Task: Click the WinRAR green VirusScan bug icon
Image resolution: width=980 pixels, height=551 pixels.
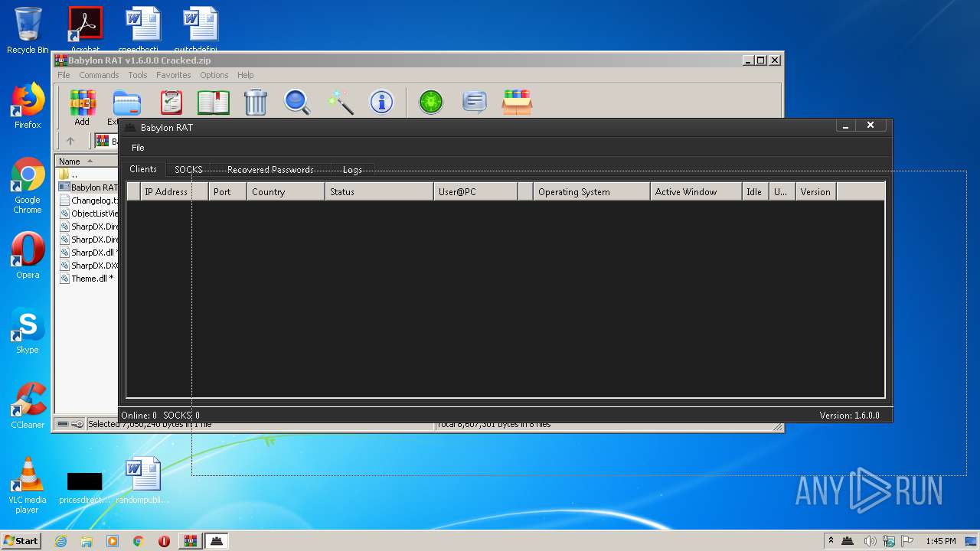Action: click(x=431, y=102)
